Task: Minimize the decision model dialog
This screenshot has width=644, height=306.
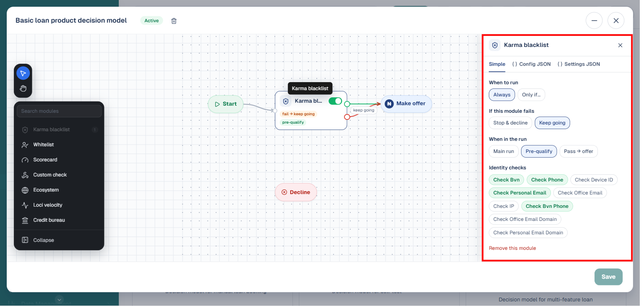Action: [x=594, y=21]
